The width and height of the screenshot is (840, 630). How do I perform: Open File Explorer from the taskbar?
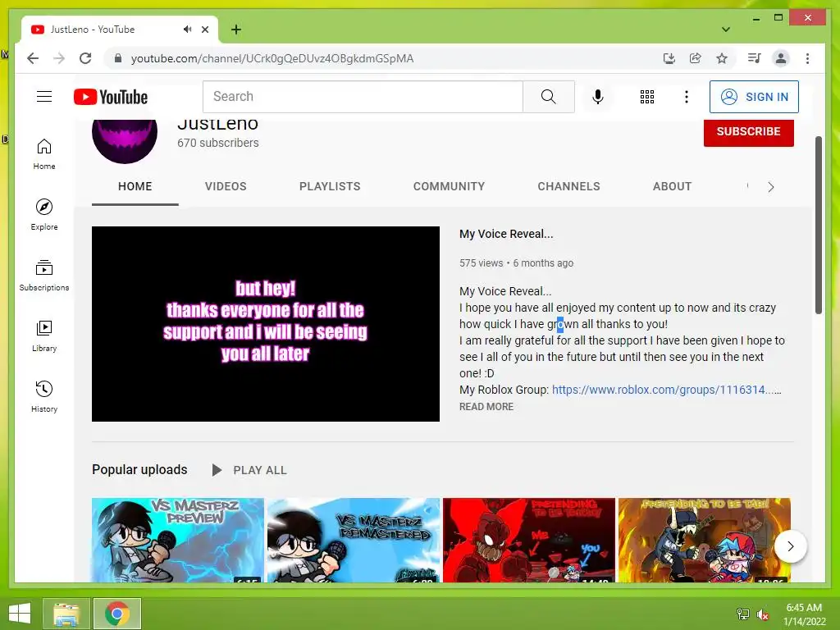[x=66, y=614]
